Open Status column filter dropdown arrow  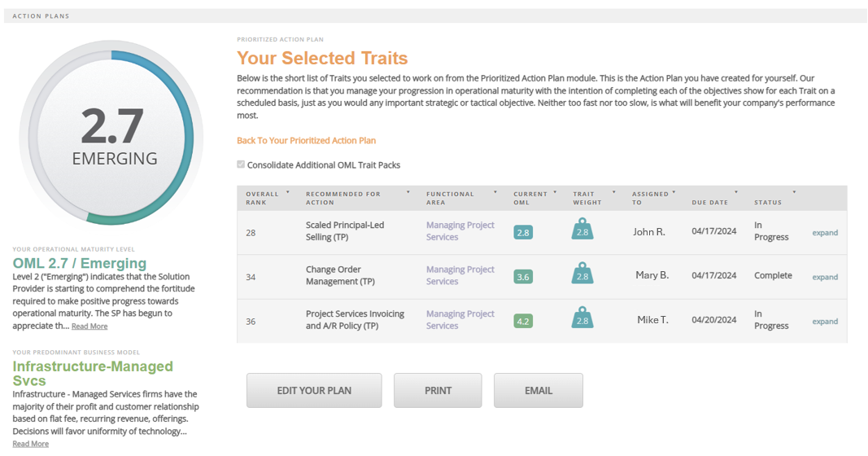(794, 193)
